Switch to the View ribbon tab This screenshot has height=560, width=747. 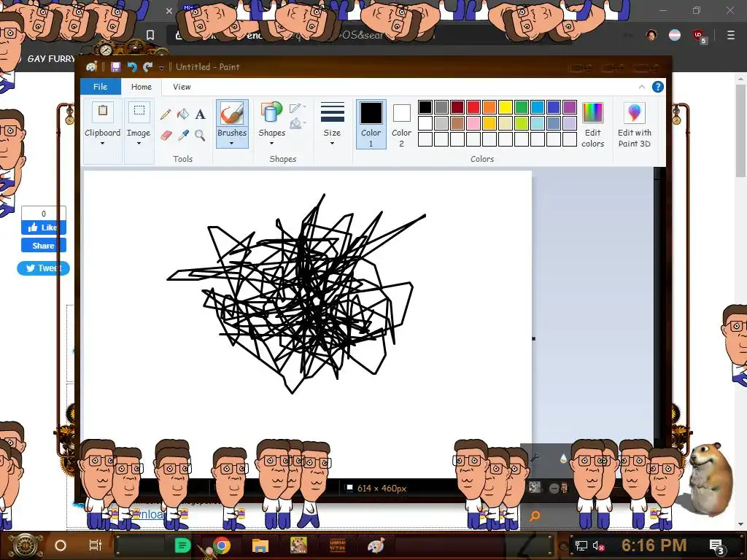tap(182, 87)
